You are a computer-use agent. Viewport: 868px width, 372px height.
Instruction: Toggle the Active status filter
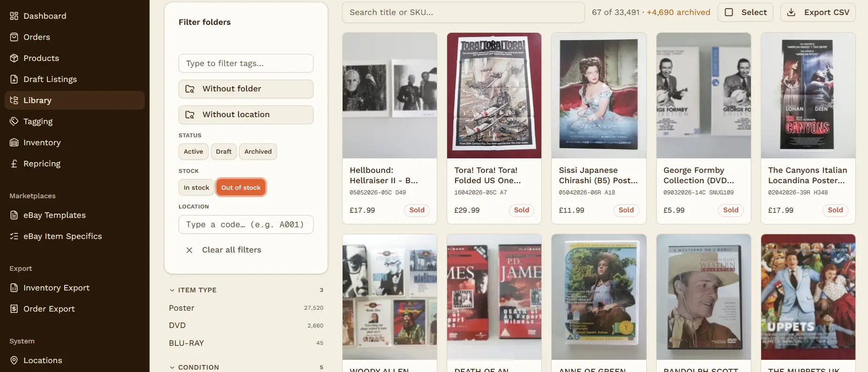(193, 151)
